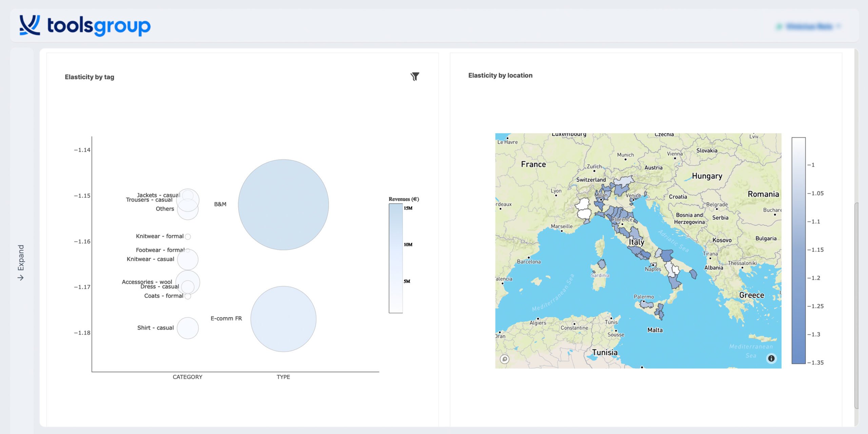Click the 'Elasticity by tag' title
The image size is (868, 434).
(x=90, y=77)
